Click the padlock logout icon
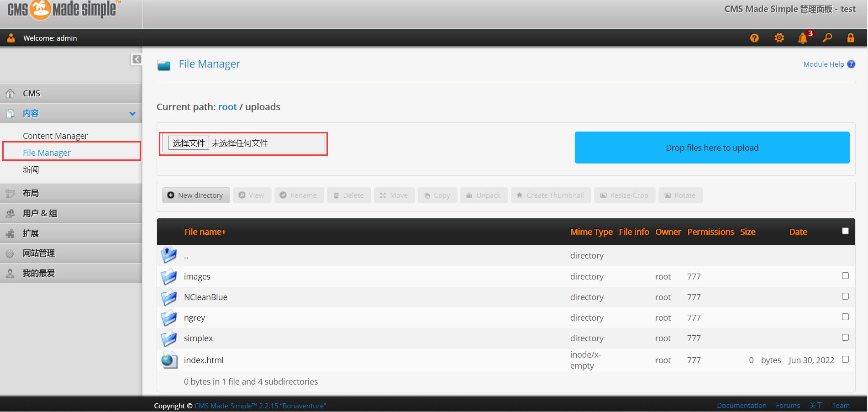Viewport: 868px width, 412px height. (x=851, y=38)
